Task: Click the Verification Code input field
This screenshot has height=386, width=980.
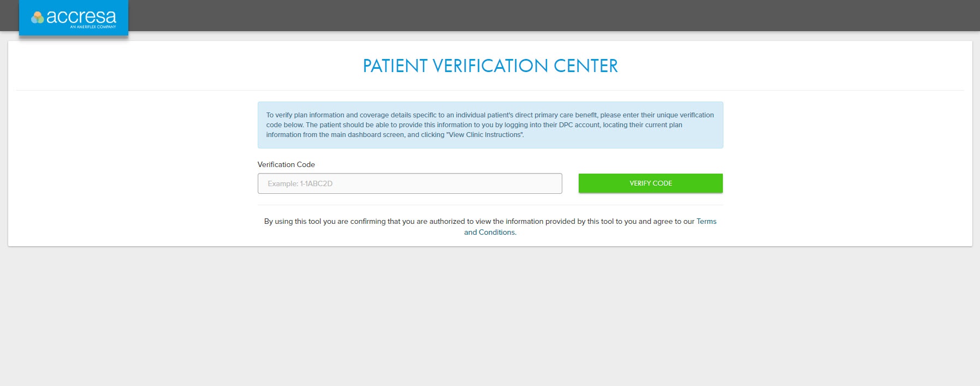Action: 409,183
